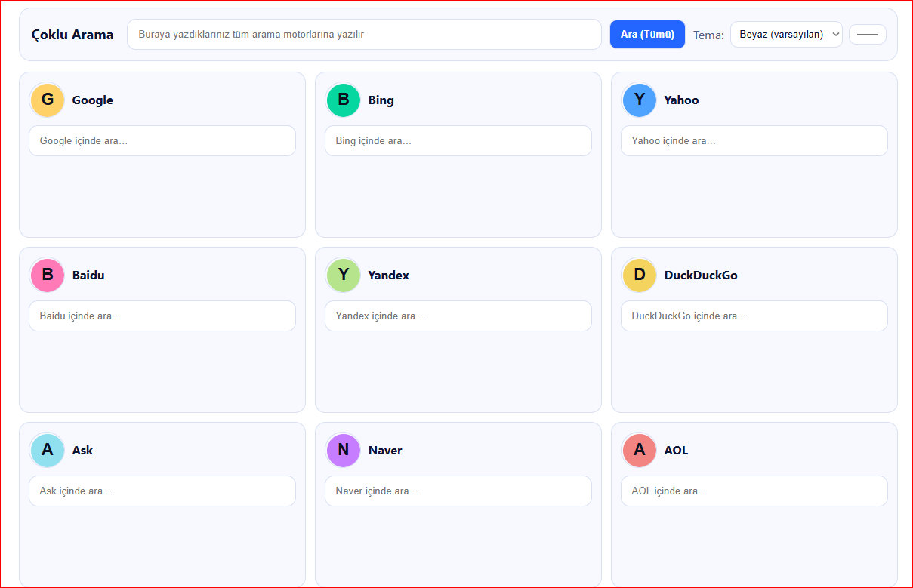Select the purple Naver 'N' icon
913x588 pixels.
click(344, 451)
